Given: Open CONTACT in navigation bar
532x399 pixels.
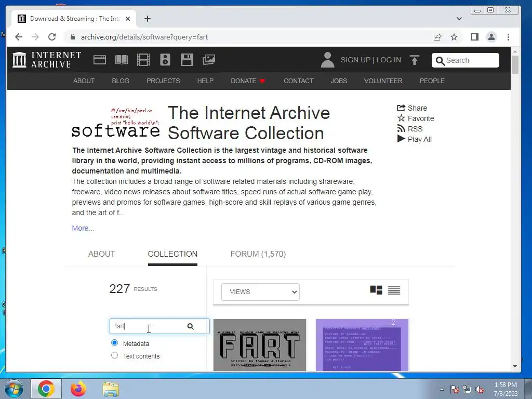Looking at the screenshot, I should pos(299,81).
